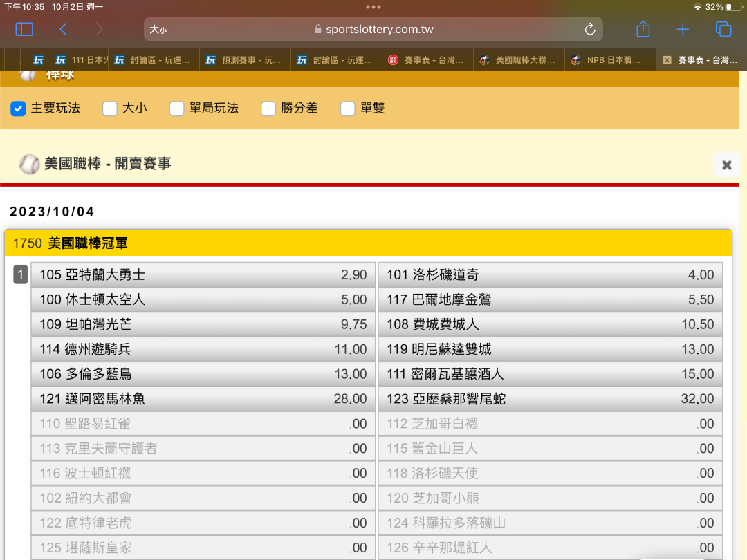Image resolution: width=747 pixels, height=560 pixels.
Task: Choose 121 邁阿密馬林魚 at 28.00
Action: pos(203,399)
